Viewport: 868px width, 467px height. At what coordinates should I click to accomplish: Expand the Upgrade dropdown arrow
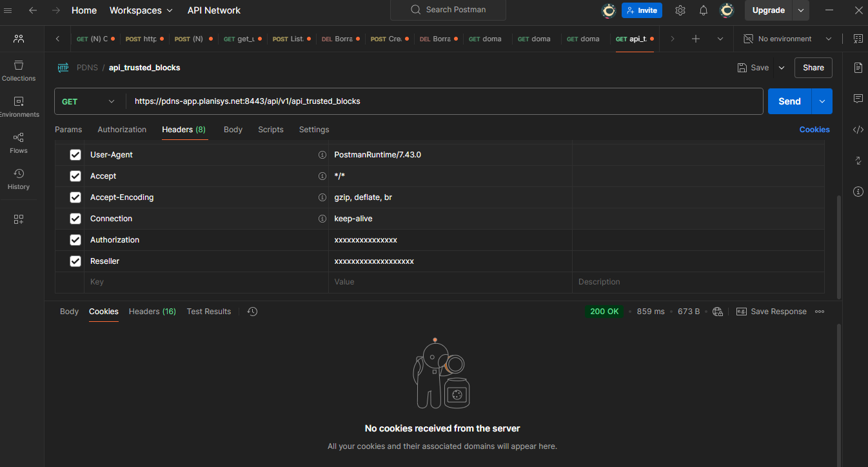[801, 10]
